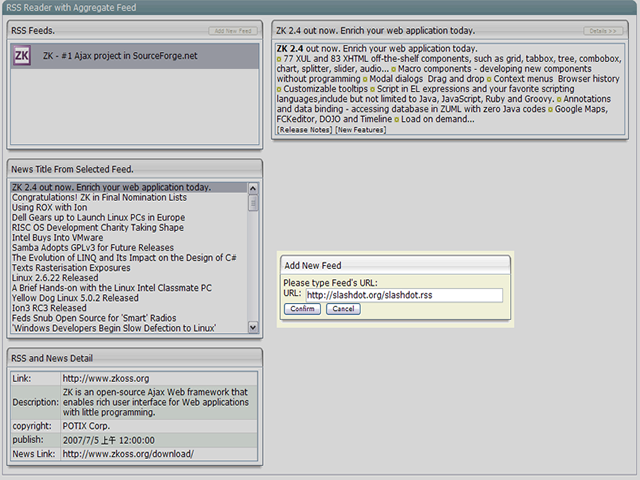Click the ZK logo icon in RSS Feeds
This screenshot has width=640, height=480.
click(22, 56)
